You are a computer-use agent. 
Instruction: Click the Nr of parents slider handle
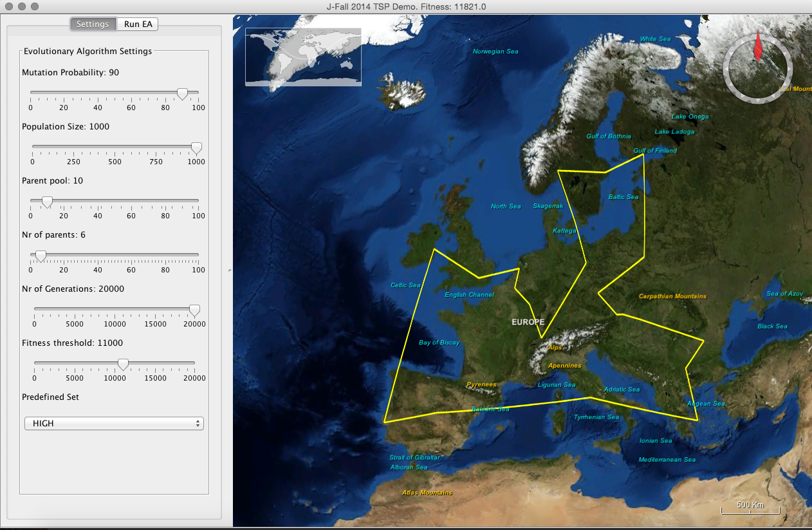point(41,256)
